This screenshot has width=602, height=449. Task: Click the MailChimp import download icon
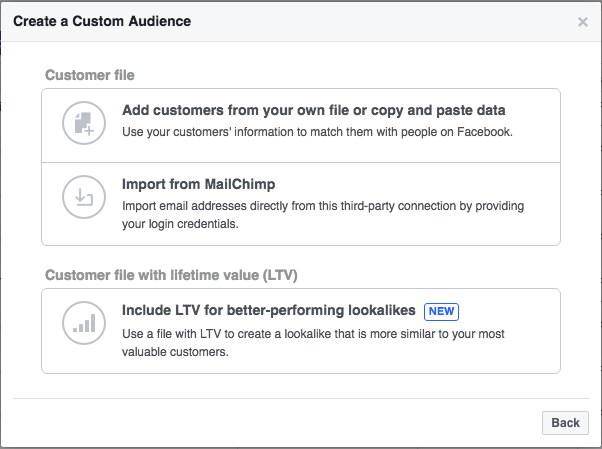[84, 197]
